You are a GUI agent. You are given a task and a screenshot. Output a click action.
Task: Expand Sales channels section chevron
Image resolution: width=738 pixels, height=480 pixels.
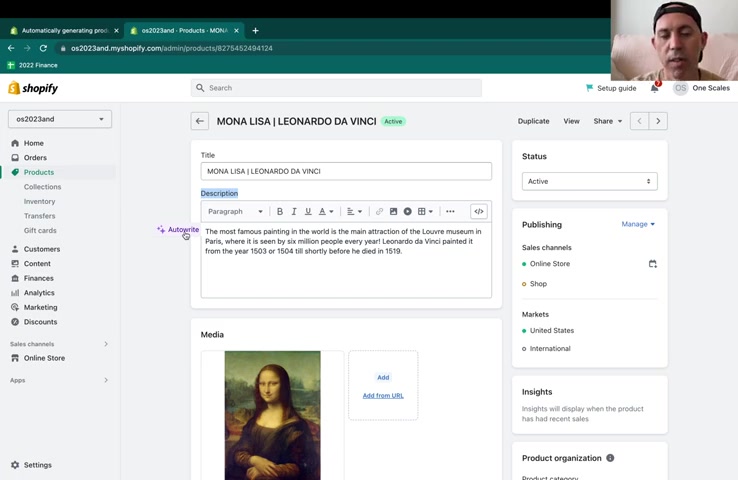(x=106, y=344)
